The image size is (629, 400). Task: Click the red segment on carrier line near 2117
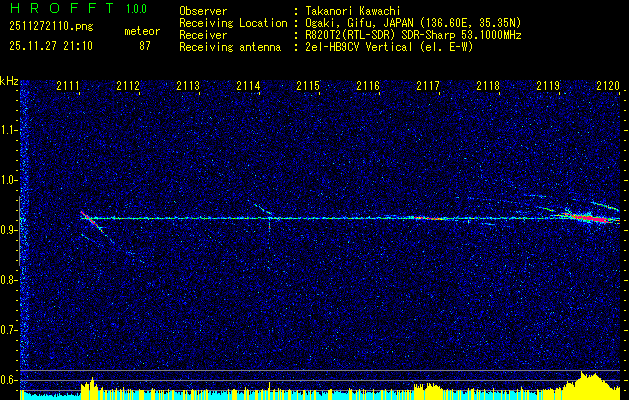[x=428, y=219]
